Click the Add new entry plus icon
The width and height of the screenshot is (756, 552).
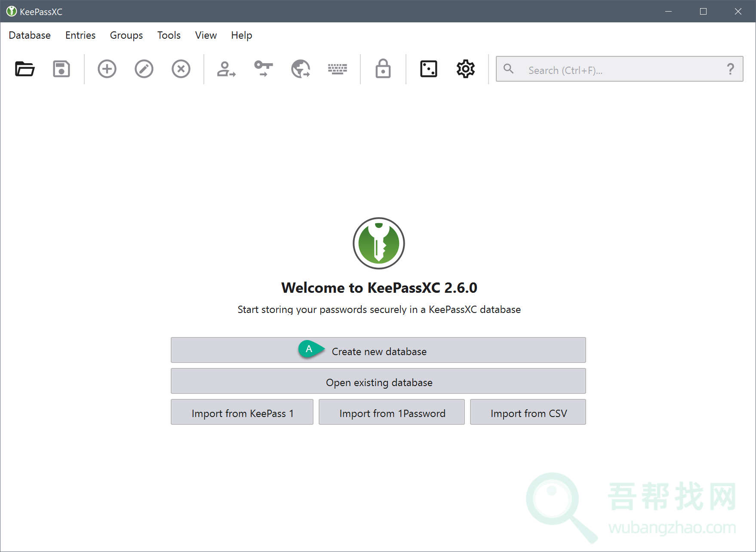(x=107, y=69)
